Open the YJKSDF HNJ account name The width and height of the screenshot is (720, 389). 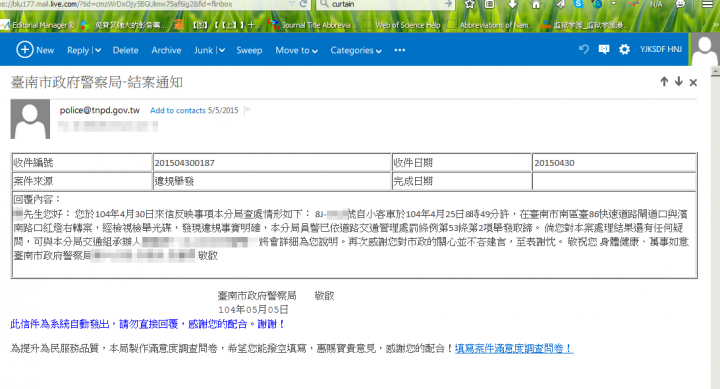pyautogui.click(x=661, y=49)
